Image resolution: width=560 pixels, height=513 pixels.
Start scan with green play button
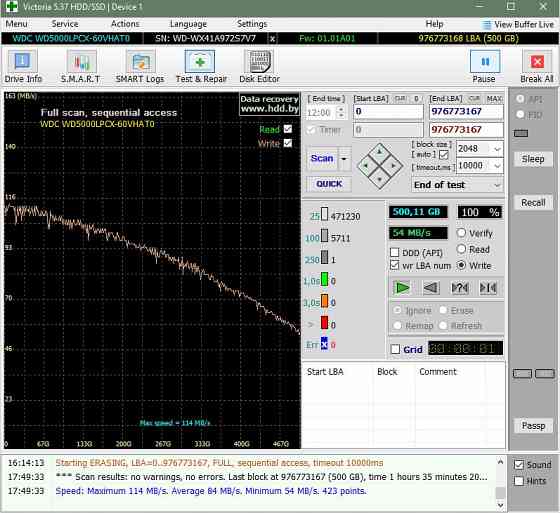click(402, 288)
